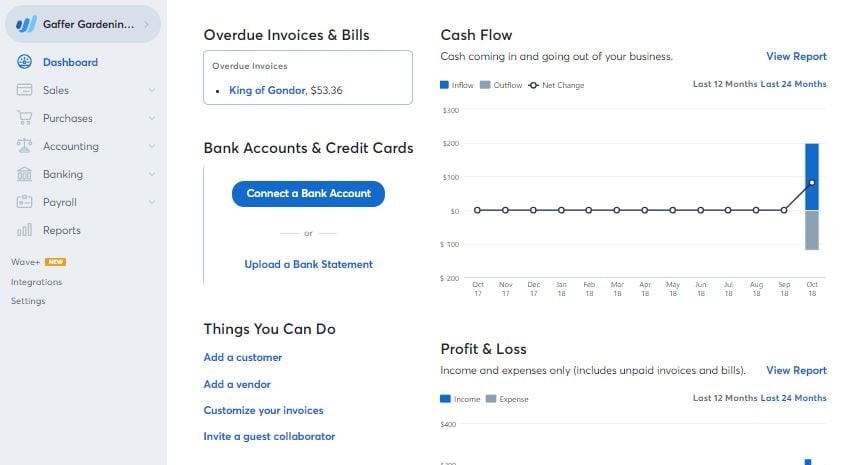Screen dimensions: 861x465
Task: Open the Reports bar chart icon
Action: pyautogui.click(x=24, y=229)
